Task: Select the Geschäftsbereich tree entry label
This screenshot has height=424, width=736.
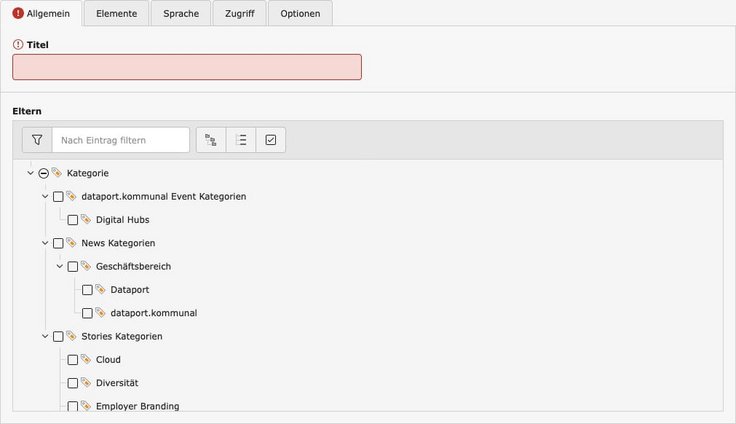Action: point(140,267)
